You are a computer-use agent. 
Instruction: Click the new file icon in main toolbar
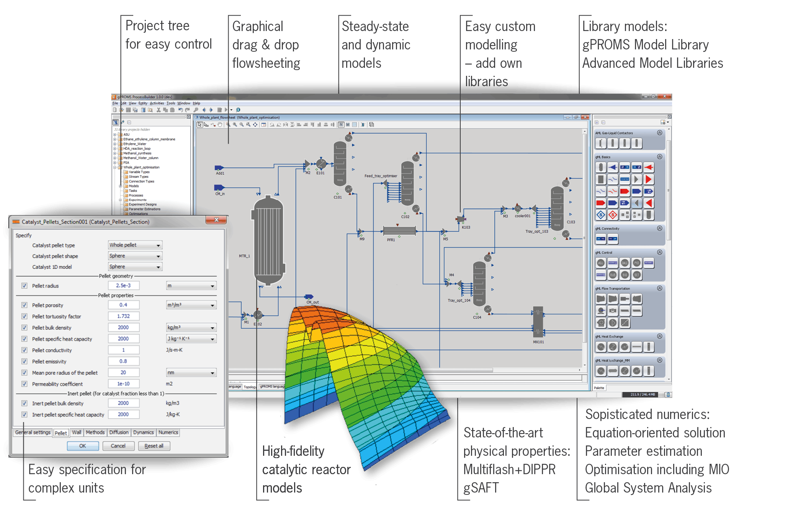coord(114,110)
